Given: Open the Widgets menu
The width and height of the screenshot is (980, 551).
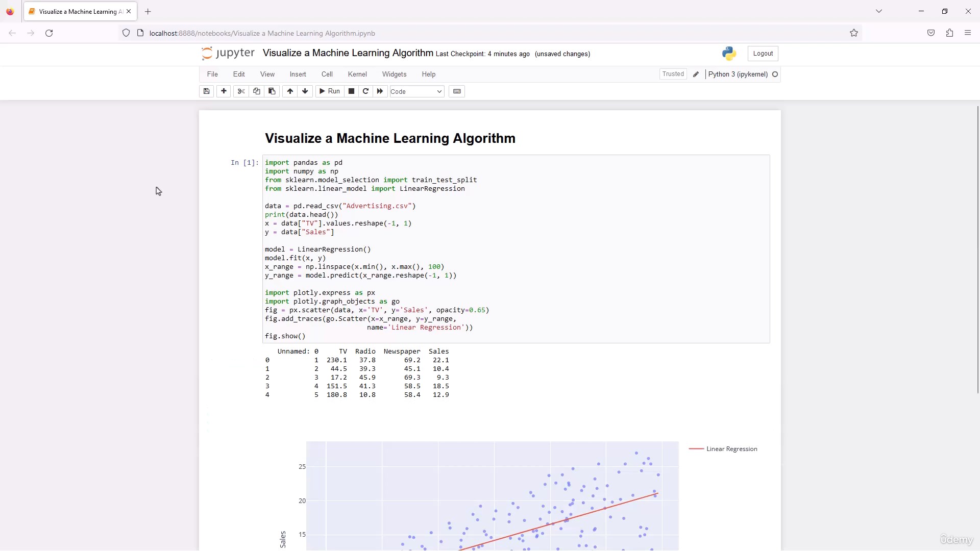Looking at the screenshot, I should 394,74.
